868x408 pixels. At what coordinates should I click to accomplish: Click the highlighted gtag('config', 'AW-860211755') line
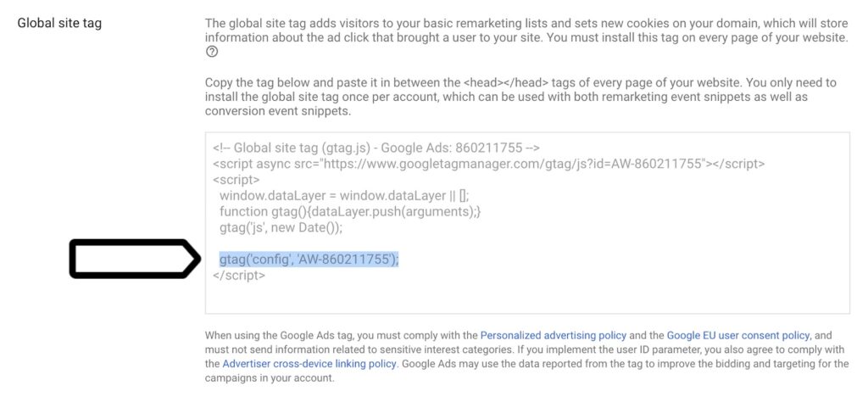(309, 259)
